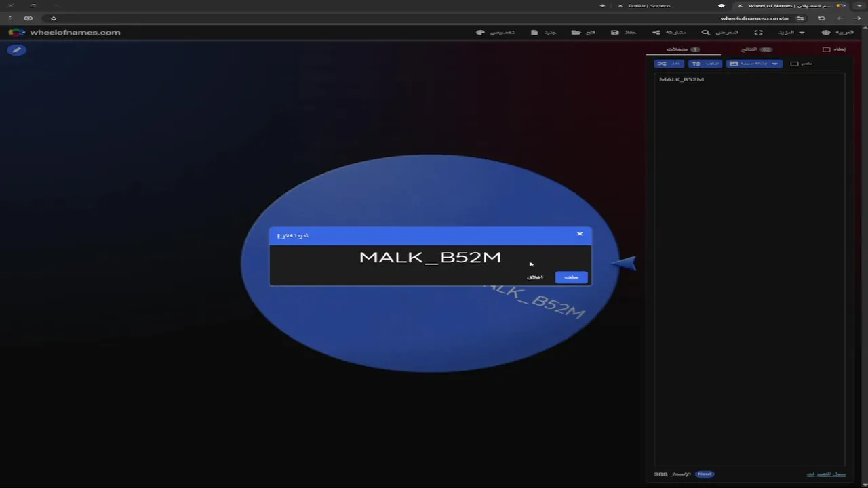
Task: Click the version 388 text
Action: pos(672,474)
